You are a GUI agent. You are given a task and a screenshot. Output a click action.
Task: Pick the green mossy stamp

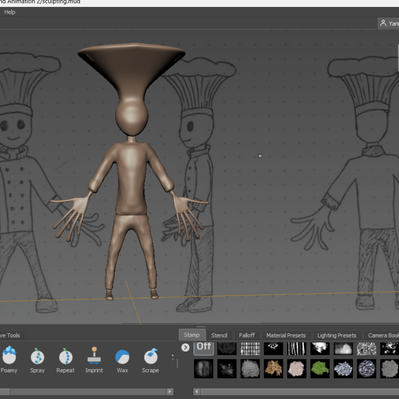320,368
